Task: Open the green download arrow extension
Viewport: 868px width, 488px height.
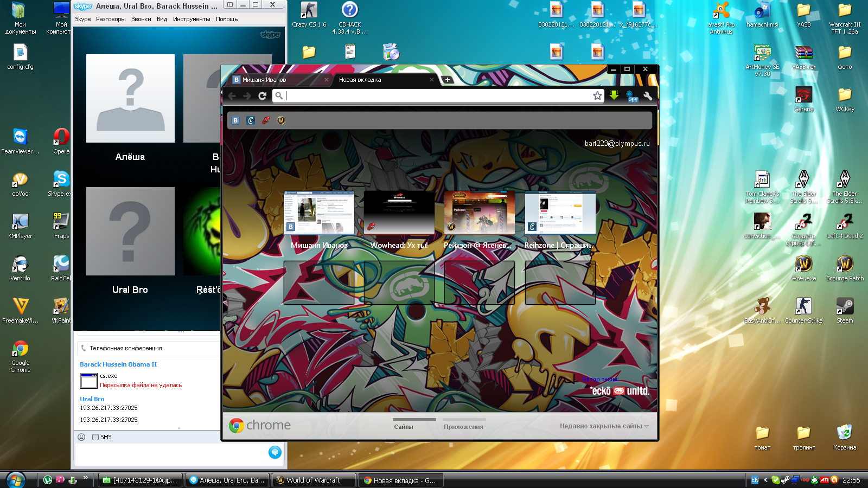Action: click(x=614, y=95)
